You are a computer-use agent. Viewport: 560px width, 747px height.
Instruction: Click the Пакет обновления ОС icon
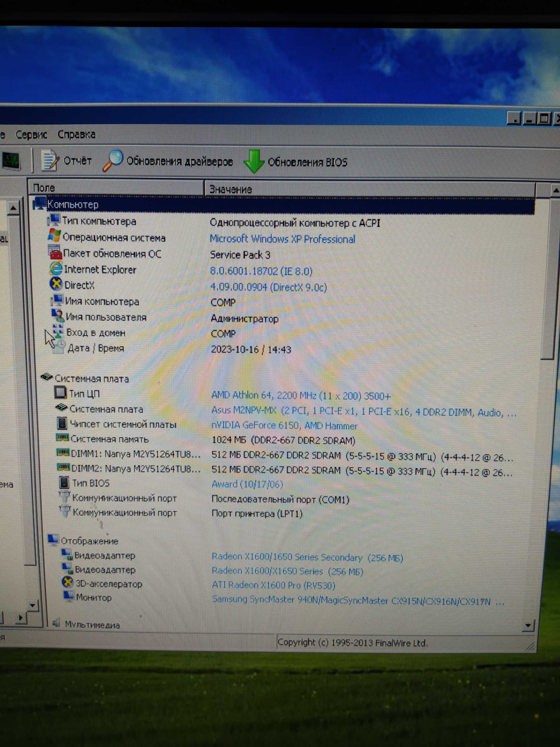[55, 252]
